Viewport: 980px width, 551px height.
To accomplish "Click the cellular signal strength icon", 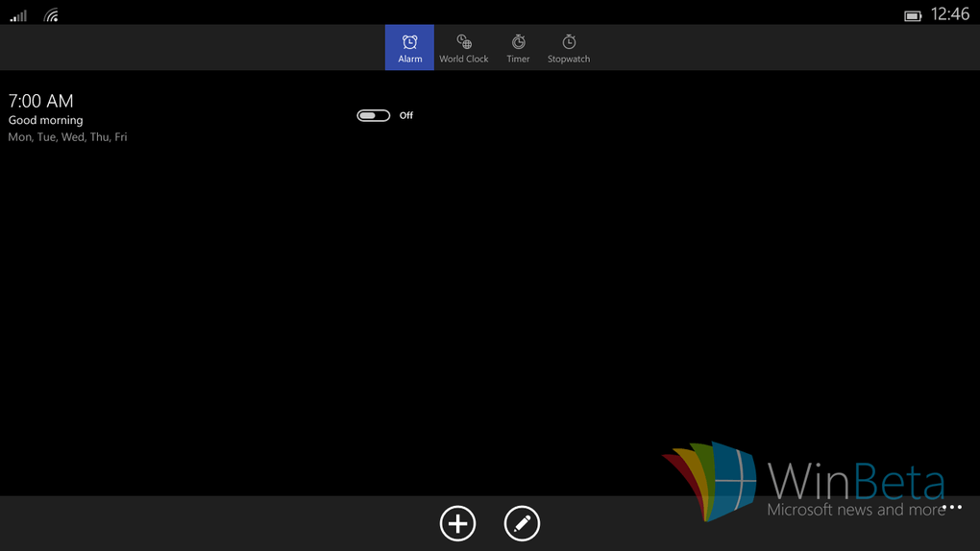I will coord(18,15).
